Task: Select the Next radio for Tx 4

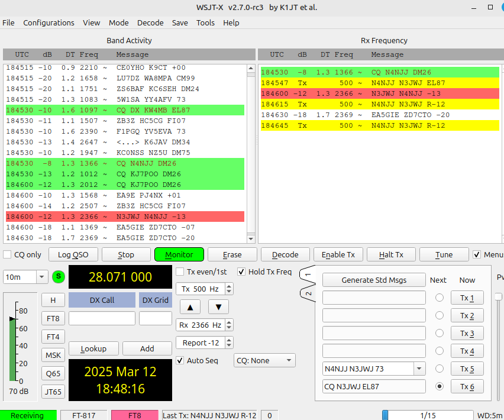Action: click(440, 351)
